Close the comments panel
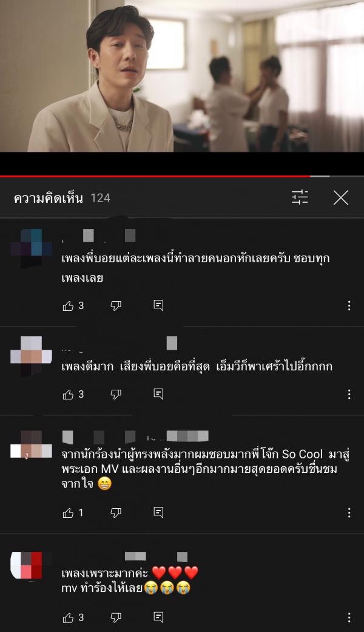Image resolution: width=364 pixels, height=632 pixels. point(341,197)
